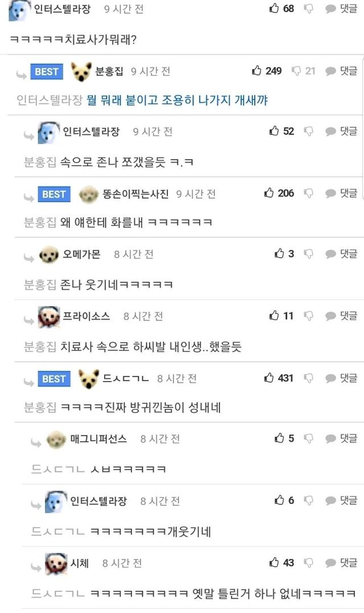Open username 프라이소스
364x613 pixels.
click(86, 316)
